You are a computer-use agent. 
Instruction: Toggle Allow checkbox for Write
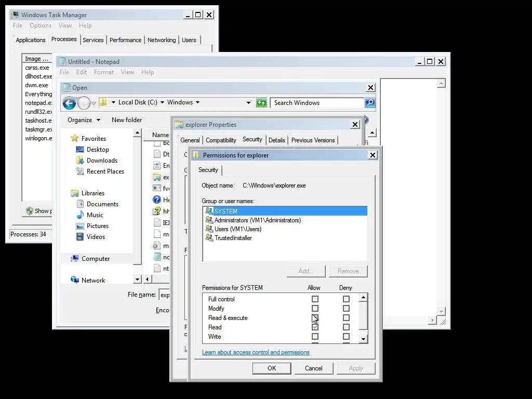coord(315,337)
